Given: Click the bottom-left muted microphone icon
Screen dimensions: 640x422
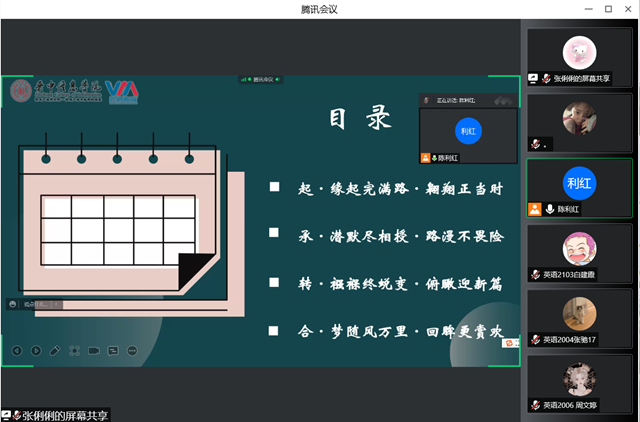Looking at the screenshot, I should [17, 415].
